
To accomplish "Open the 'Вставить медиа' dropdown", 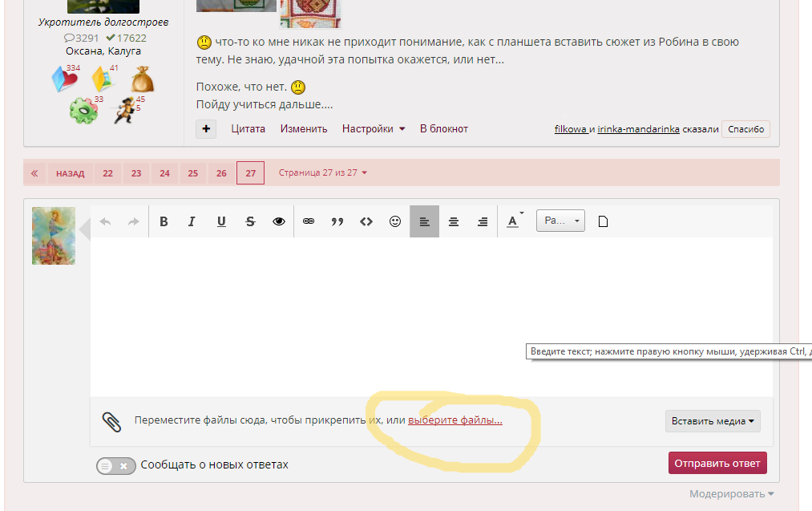I will (x=713, y=421).
